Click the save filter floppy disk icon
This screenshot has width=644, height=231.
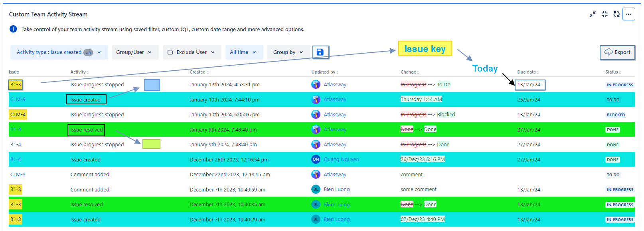tap(320, 52)
